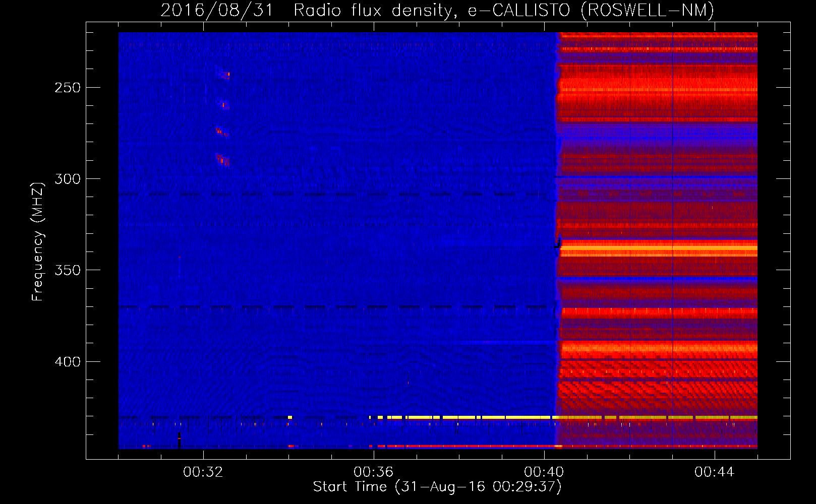Click the 00:44 time tick label
This screenshot has width=816, height=504.
(715, 472)
